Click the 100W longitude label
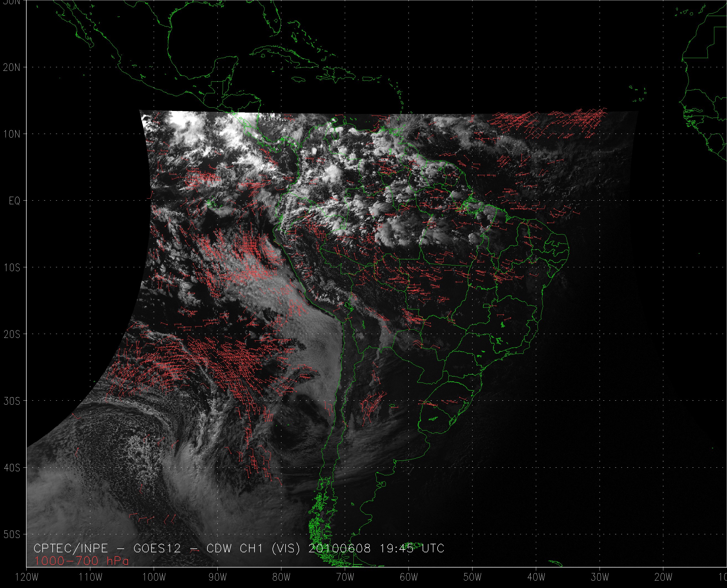 154,577
